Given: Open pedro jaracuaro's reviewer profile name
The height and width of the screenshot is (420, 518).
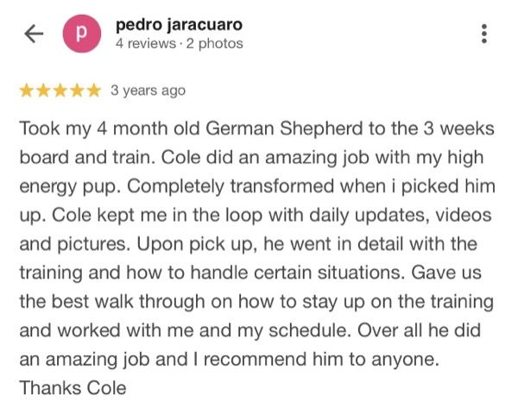Looking at the screenshot, I should (179, 24).
